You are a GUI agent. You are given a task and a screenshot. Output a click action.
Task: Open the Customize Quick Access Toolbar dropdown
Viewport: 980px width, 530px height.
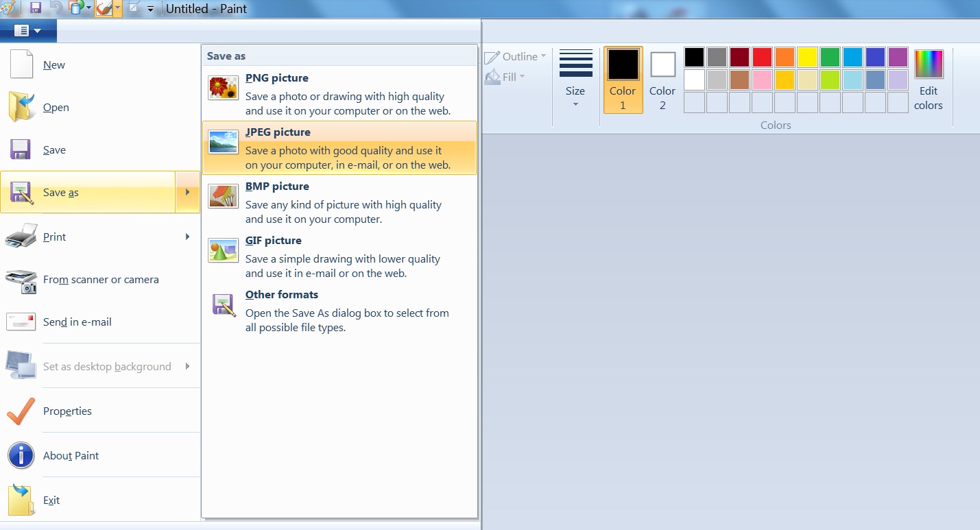[150, 10]
